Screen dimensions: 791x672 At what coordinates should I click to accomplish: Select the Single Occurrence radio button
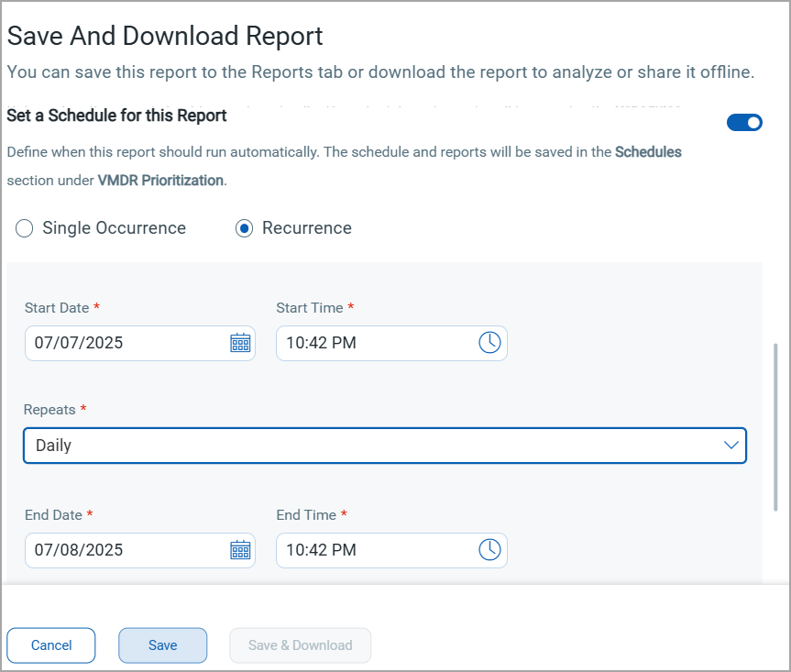(25, 228)
